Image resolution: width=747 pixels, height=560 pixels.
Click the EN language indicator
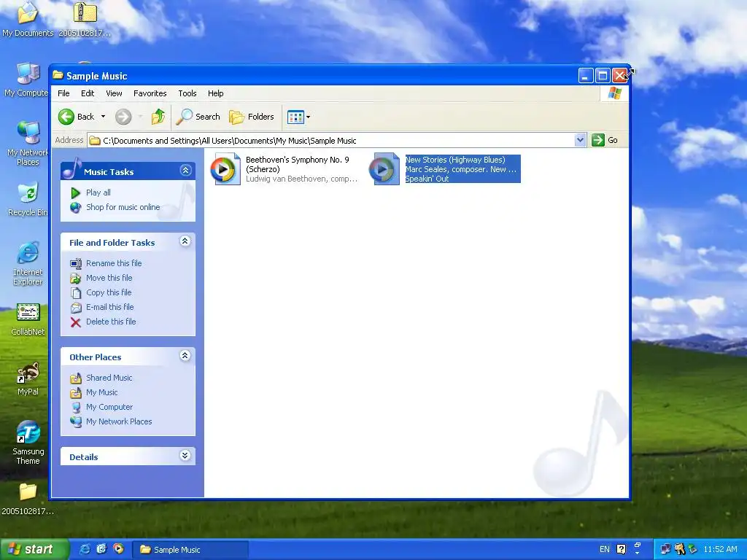pos(605,550)
